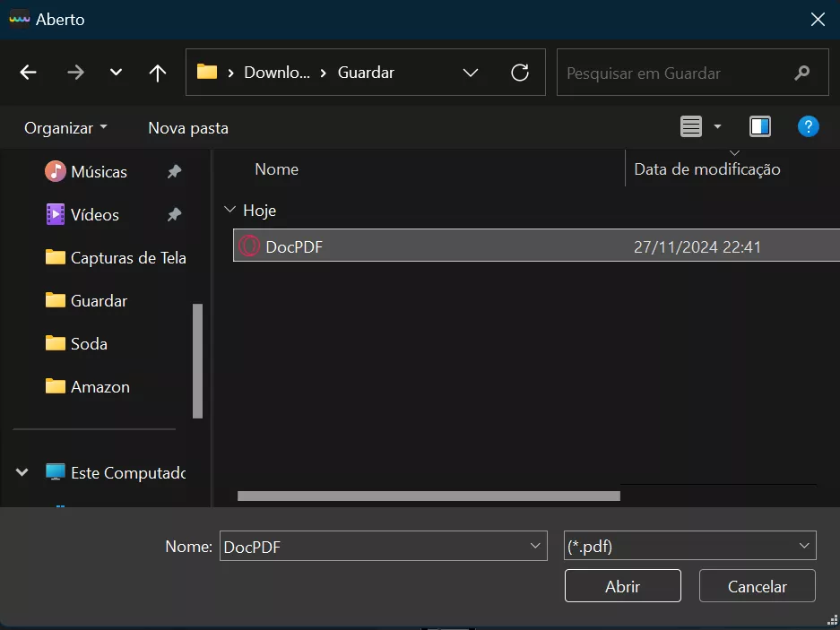Collapse the Hoje group
Viewport: 840px width, 630px height.
tap(230, 210)
